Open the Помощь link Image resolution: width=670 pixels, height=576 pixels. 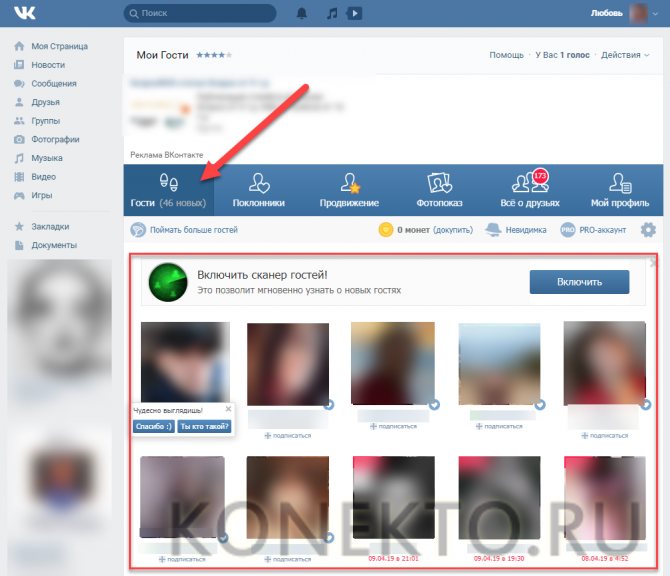[x=506, y=55]
